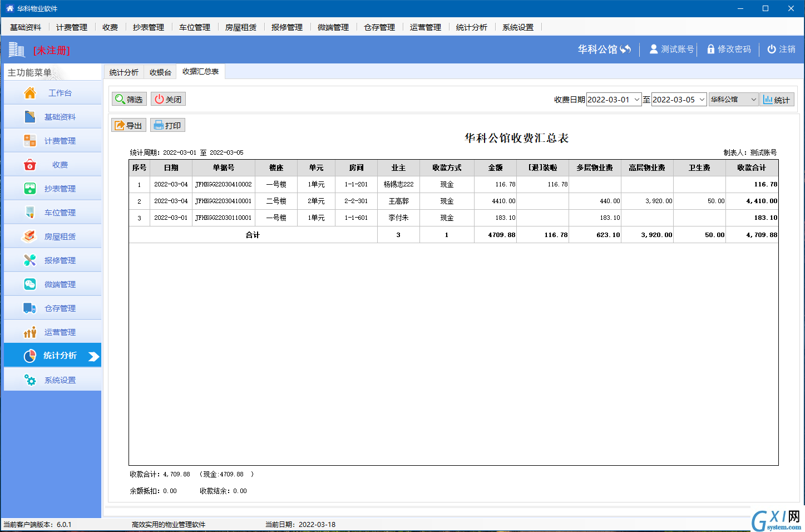Click owner name 杨锡志222
Viewport: 805px width, 532px height.
click(398, 184)
